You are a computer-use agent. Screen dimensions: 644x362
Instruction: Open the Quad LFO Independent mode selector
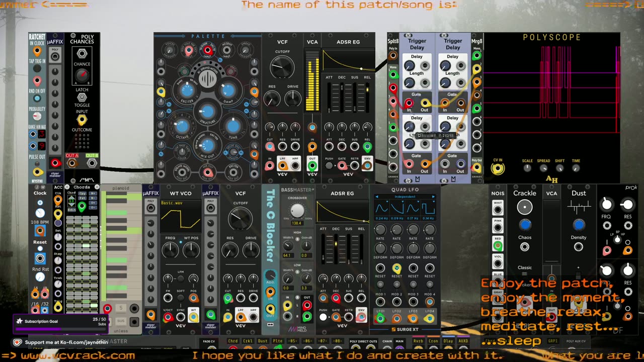pos(405,197)
